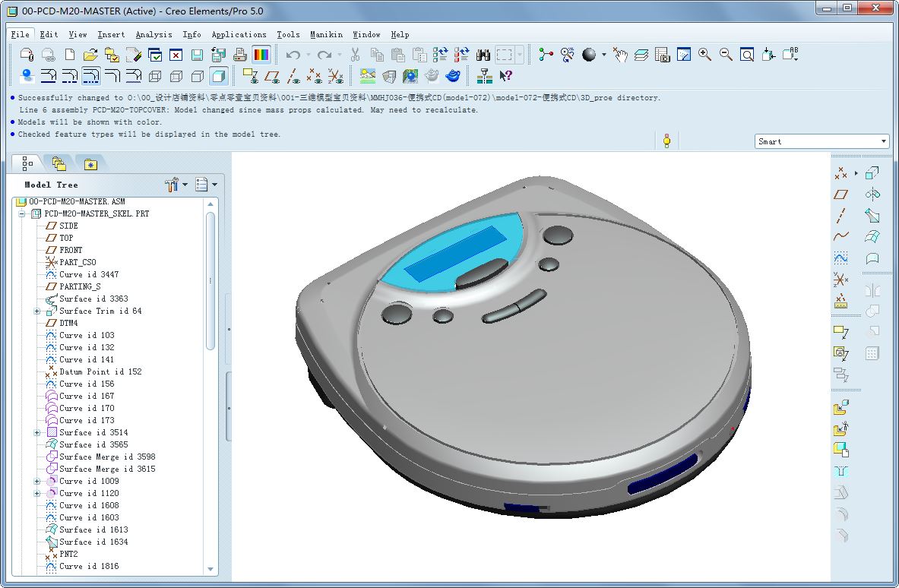The height and width of the screenshot is (588, 899).
Task: Expand the Curve id 1120 node
Action: [x=36, y=494]
